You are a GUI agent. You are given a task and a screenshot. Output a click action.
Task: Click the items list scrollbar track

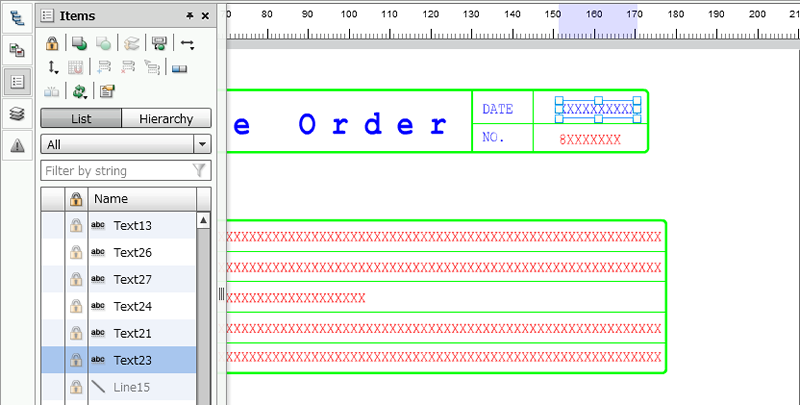(x=203, y=316)
